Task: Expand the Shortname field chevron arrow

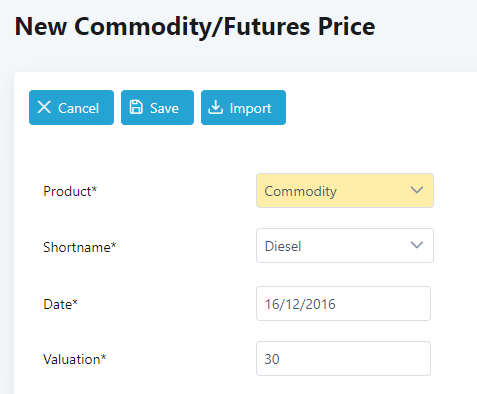Action: click(x=417, y=245)
